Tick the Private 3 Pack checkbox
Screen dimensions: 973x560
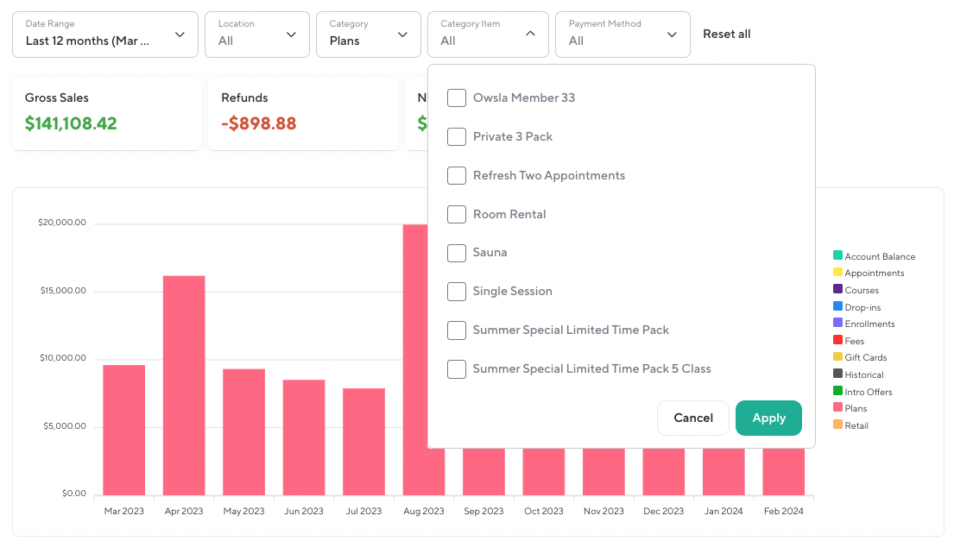pos(457,137)
